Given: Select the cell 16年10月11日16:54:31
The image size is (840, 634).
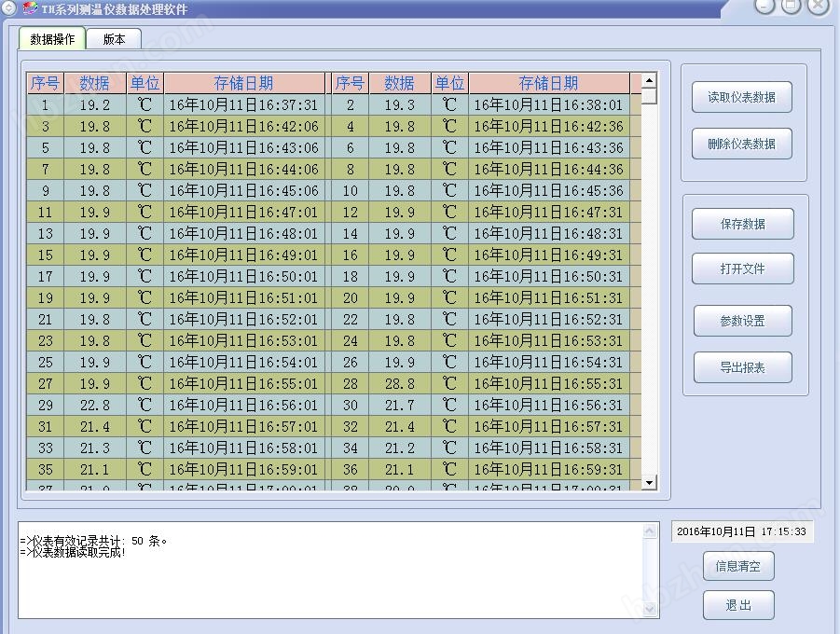Looking at the screenshot, I should [548, 363].
